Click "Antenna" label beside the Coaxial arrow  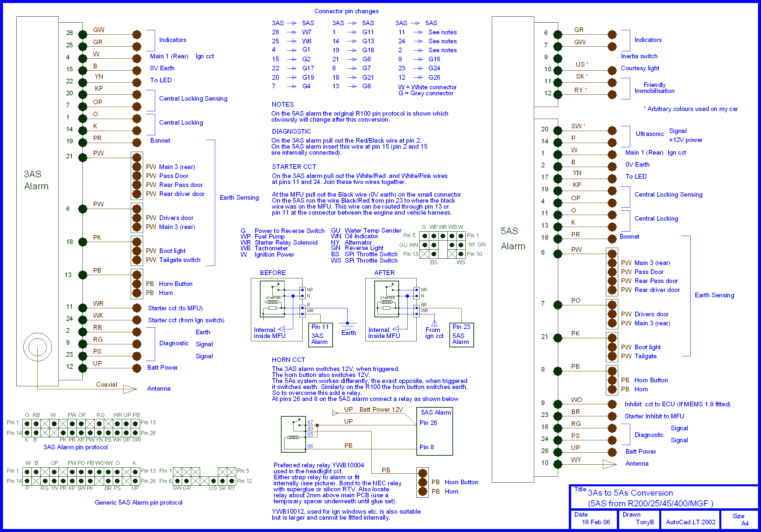point(158,388)
